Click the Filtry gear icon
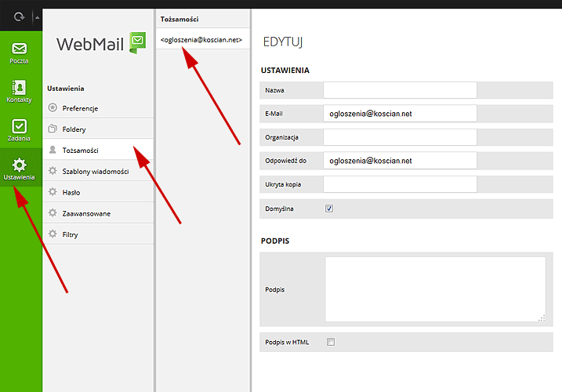This screenshot has height=392, width=562. 53,234
